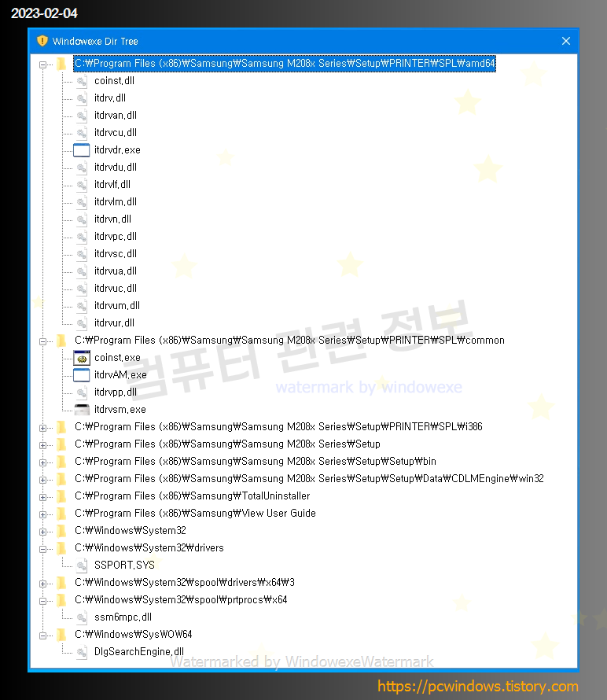
Task: Click the itdrvdr.exe window icon
Action: (x=81, y=150)
